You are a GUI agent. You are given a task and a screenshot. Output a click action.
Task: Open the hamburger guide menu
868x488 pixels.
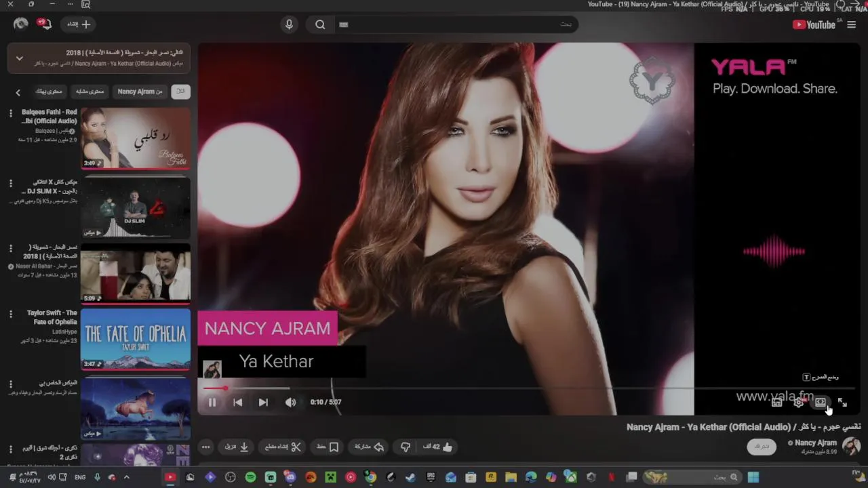coord(852,24)
